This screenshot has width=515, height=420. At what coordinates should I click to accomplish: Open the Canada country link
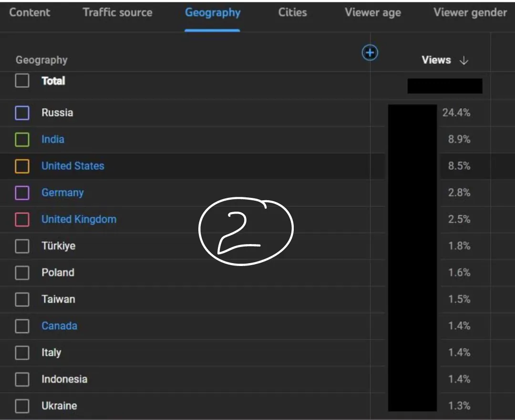(x=60, y=326)
